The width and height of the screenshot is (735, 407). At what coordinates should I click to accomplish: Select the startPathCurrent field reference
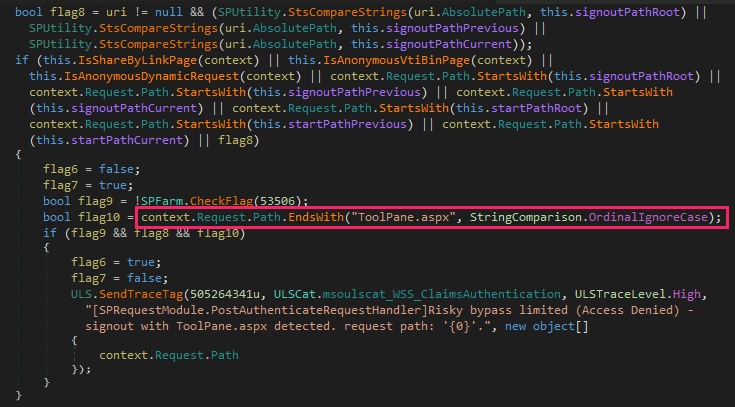127,140
